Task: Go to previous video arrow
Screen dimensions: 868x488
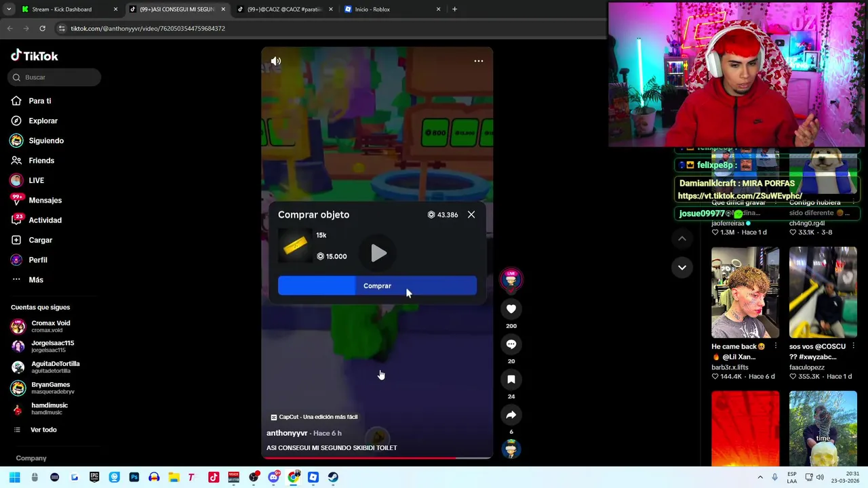Action: point(682,239)
